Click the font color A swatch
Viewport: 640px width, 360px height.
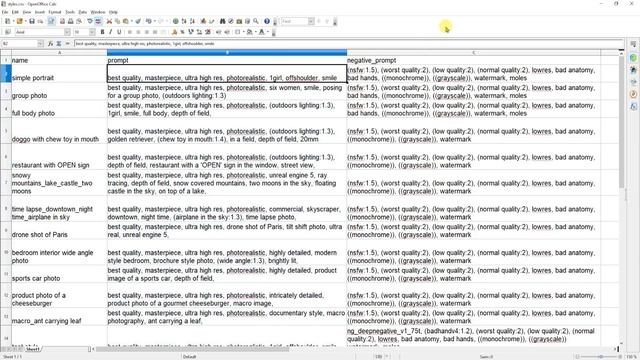click(262, 32)
